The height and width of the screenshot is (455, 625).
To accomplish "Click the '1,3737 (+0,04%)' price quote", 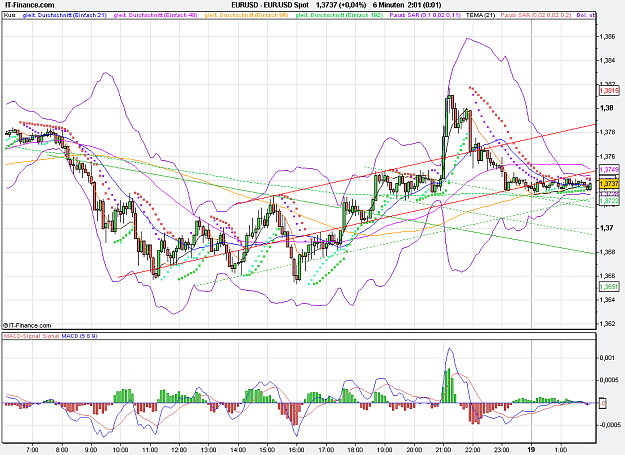I will click(x=341, y=5).
